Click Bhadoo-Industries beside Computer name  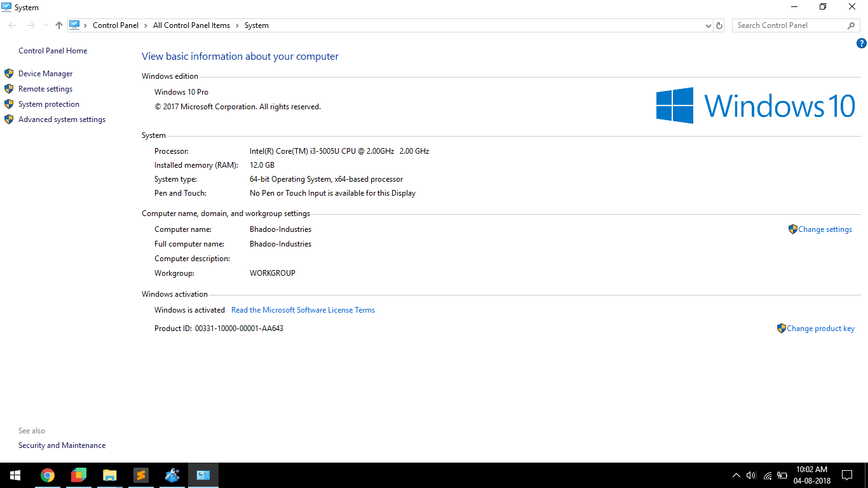[280, 229]
